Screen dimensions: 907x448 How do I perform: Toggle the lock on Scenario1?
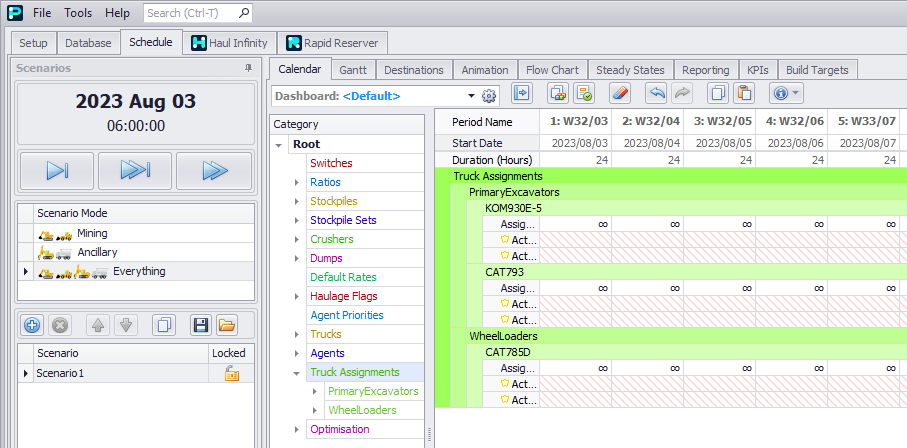click(231, 373)
